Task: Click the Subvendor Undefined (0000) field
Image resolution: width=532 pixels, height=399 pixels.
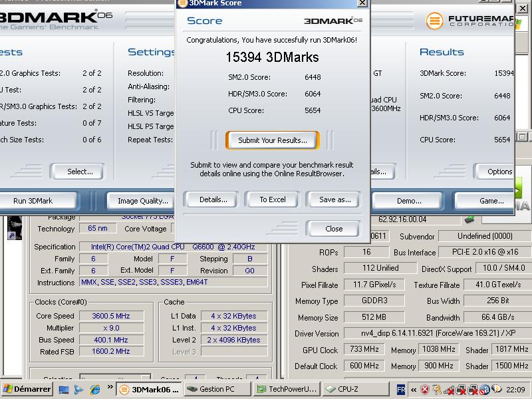Action: tap(485, 236)
